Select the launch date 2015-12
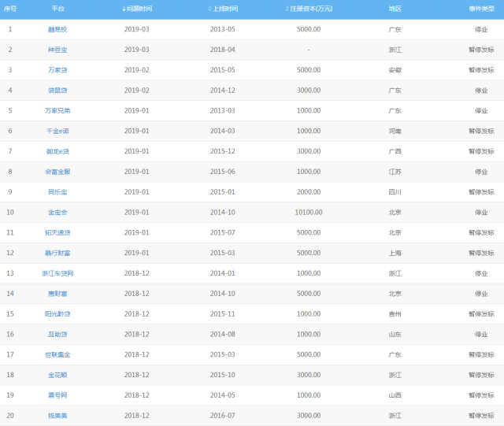This screenshot has width=504, height=426. pos(222,151)
